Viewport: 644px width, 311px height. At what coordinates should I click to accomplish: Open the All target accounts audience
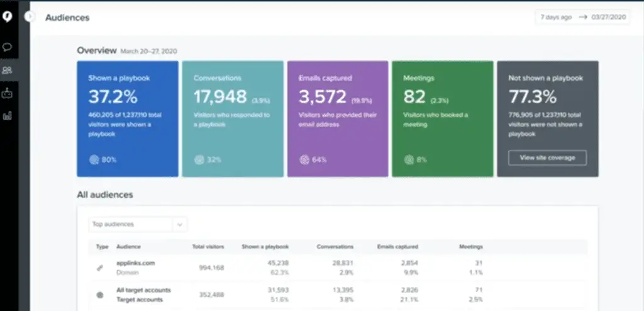(x=143, y=290)
